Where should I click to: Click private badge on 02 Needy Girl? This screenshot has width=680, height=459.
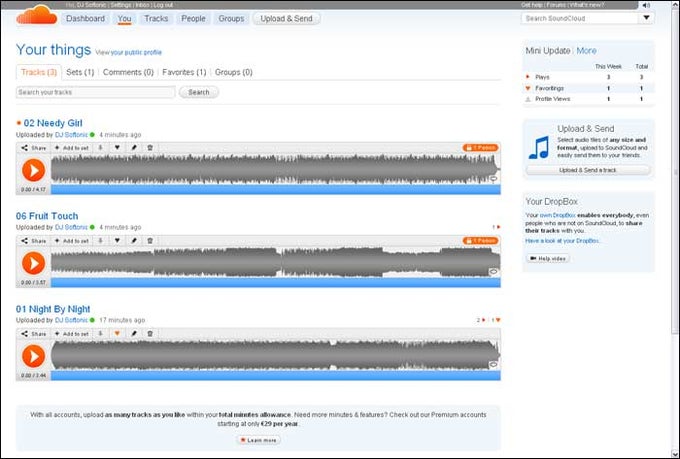click(481, 148)
